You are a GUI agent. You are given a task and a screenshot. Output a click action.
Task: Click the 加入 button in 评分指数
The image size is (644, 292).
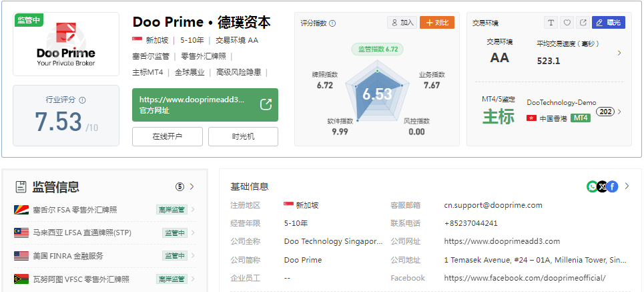[x=402, y=23]
